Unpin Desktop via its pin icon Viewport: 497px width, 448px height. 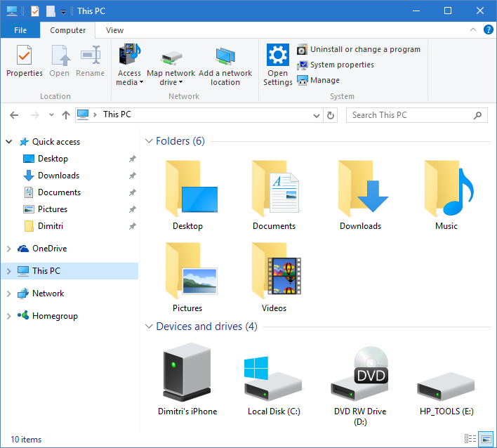tap(132, 159)
